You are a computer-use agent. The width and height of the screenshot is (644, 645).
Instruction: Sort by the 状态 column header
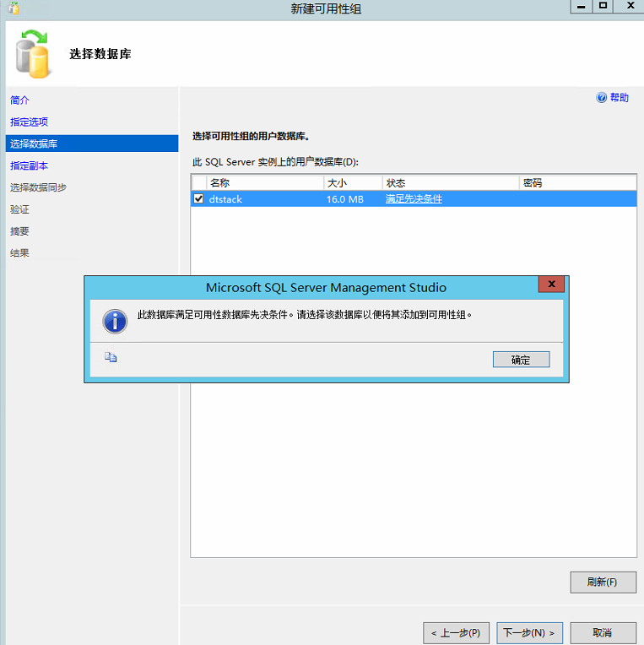tap(451, 182)
